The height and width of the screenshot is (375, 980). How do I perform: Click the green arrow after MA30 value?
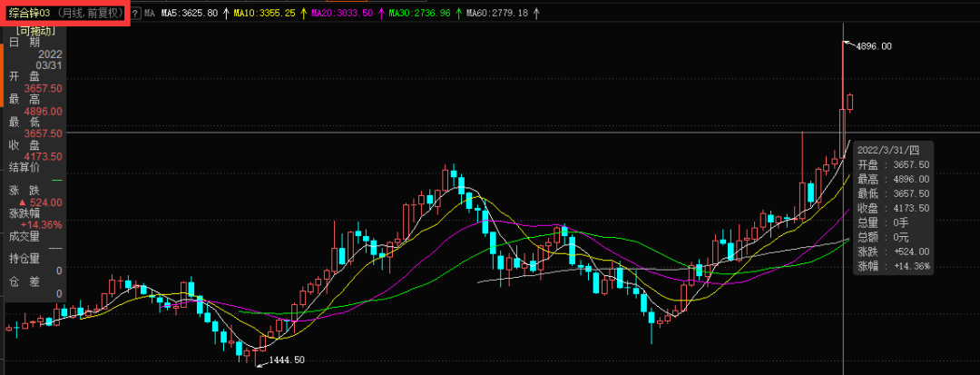click(x=458, y=14)
